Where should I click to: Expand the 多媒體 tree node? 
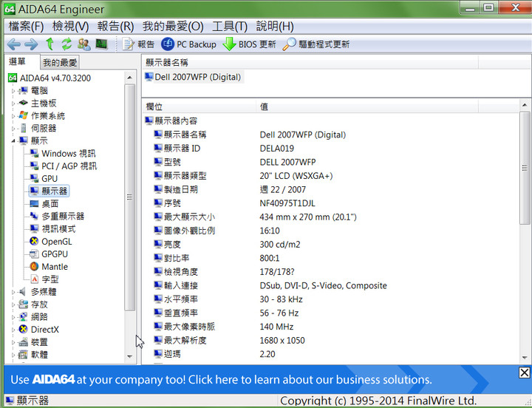[x=13, y=292]
